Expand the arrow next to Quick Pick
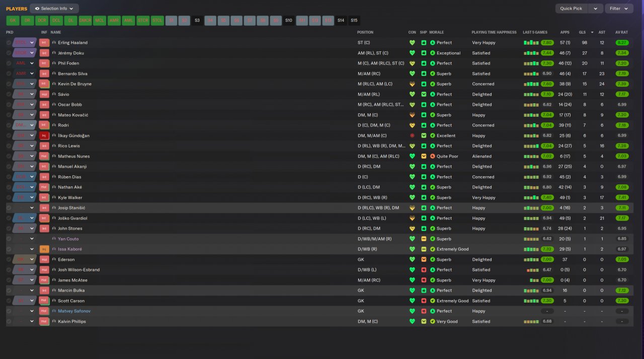This screenshot has height=359, width=644. [x=596, y=9]
